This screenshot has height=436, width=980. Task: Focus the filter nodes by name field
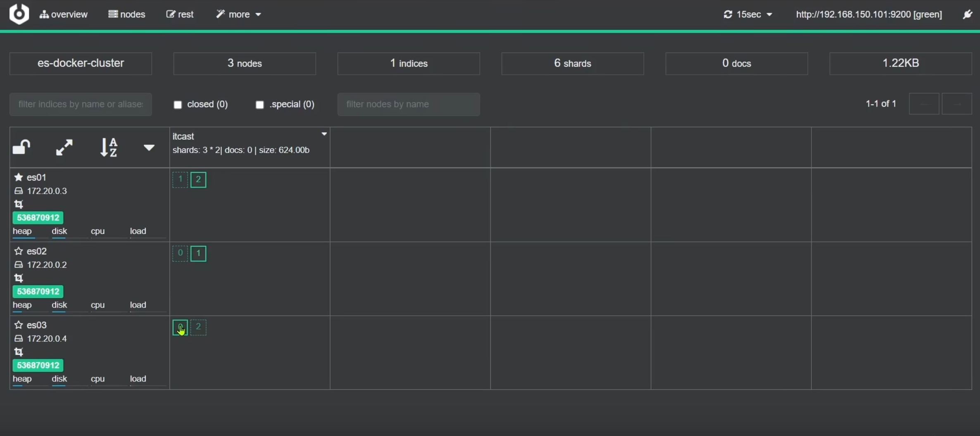click(x=408, y=104)
